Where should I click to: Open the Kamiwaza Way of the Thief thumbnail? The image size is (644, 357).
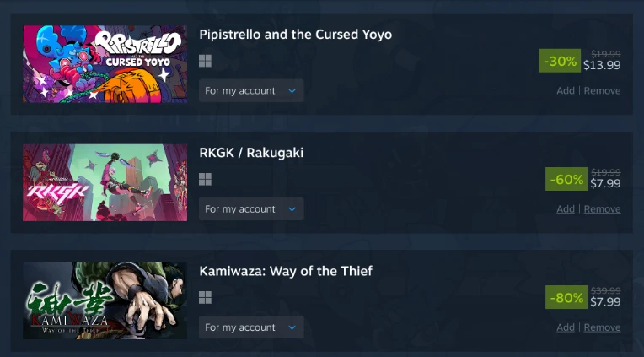105,301
